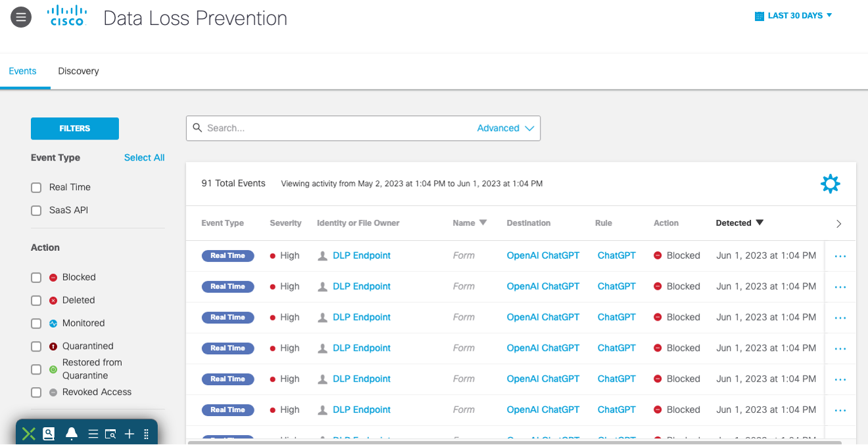Open the hamburger navigation menu
The height and width of the screenshot is (445, 868).
click(x=20, y=16)
